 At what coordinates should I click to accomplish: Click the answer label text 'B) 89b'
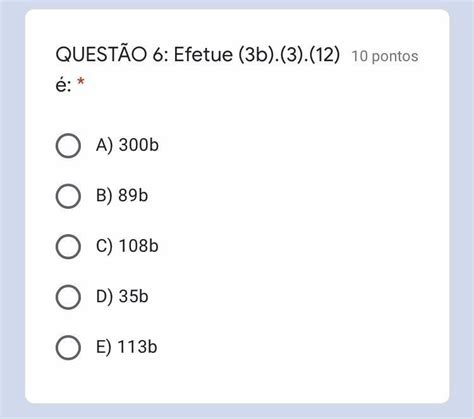tap(122, 196)
